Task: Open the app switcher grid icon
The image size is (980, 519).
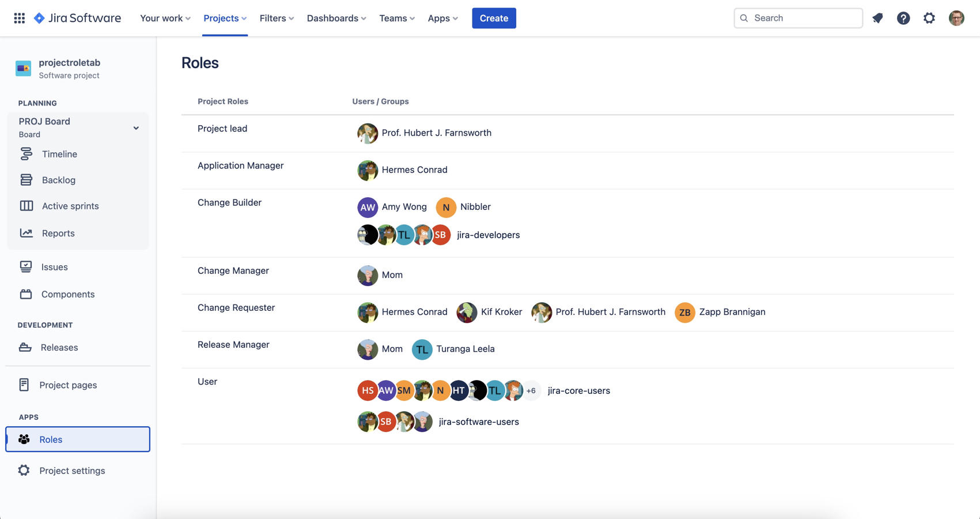Action: coord(19,18)
